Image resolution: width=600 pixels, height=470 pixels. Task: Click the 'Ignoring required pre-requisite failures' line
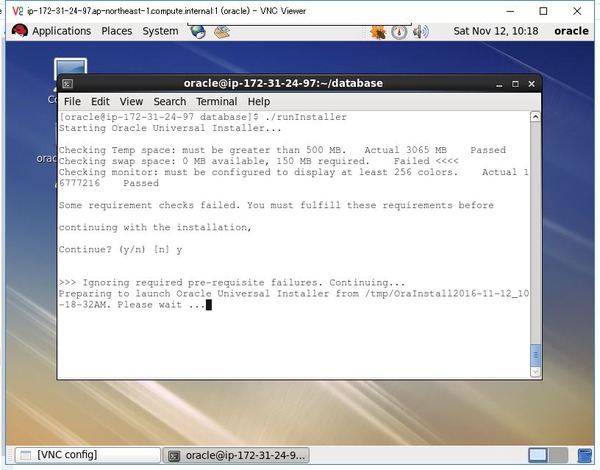pyautogui.click(x=232, y=283)
